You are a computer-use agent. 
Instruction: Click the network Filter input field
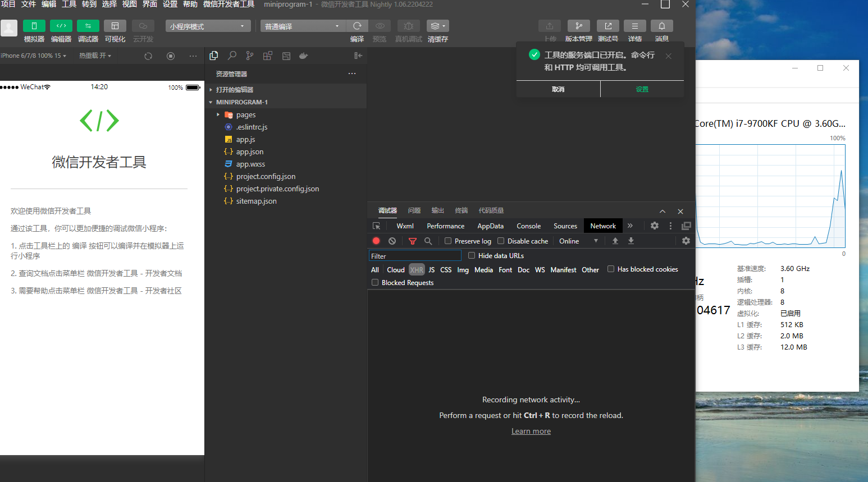tap(415, 256)
